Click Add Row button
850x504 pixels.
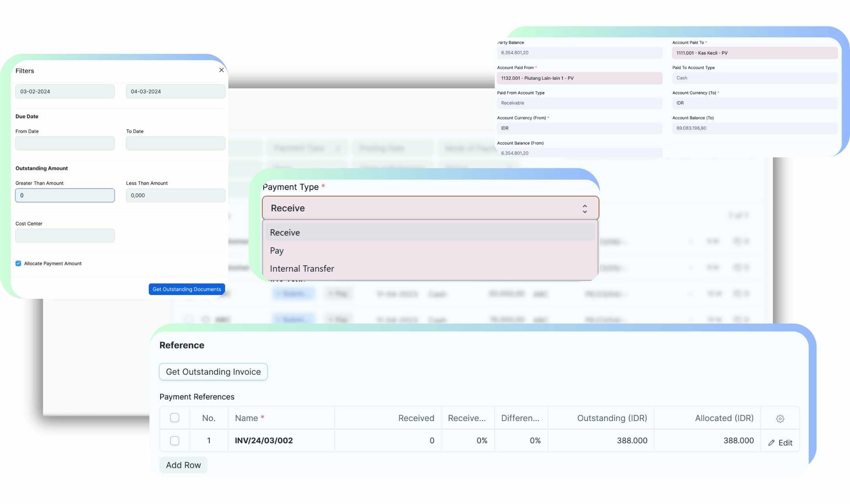(183, 465)
